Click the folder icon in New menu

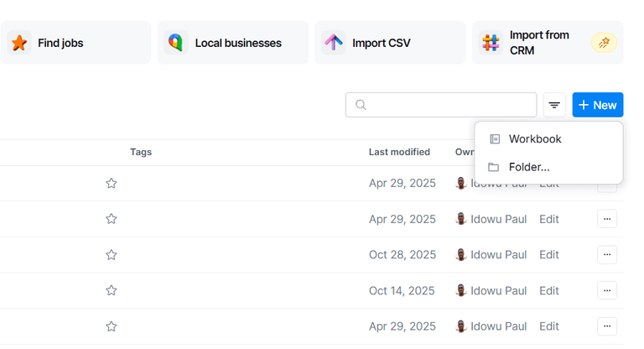pos(493,167)
